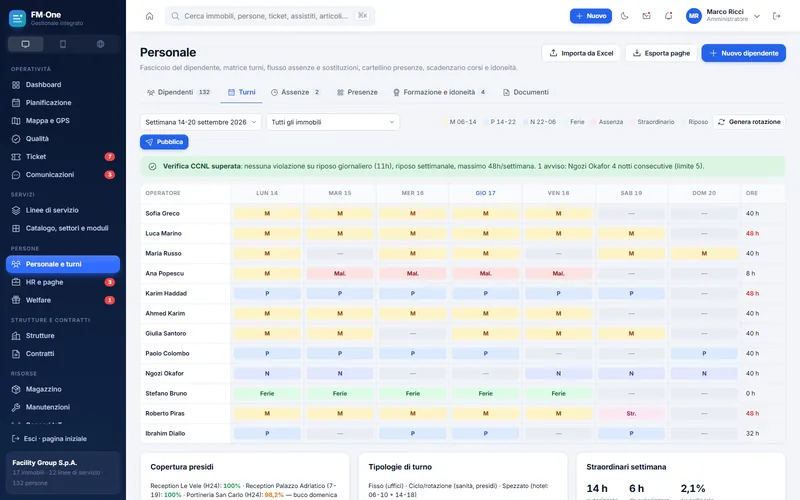Toggle dark mode moon icon
The image size is (800, 500).
[624, 16]
